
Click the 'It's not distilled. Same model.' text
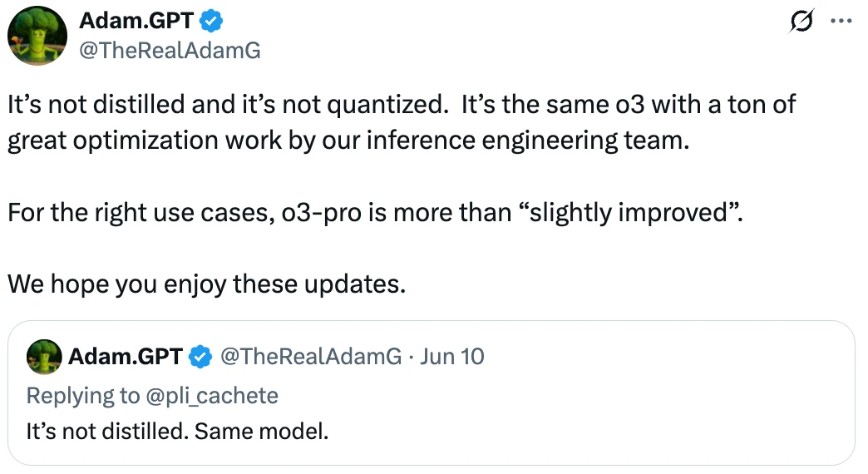click(177, 432)
